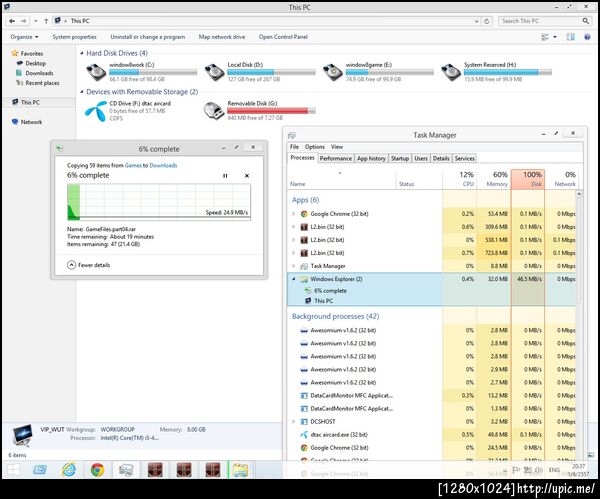The image size is (600, 499).
Task: Click Open Control Panel
Action: [283, 37]
